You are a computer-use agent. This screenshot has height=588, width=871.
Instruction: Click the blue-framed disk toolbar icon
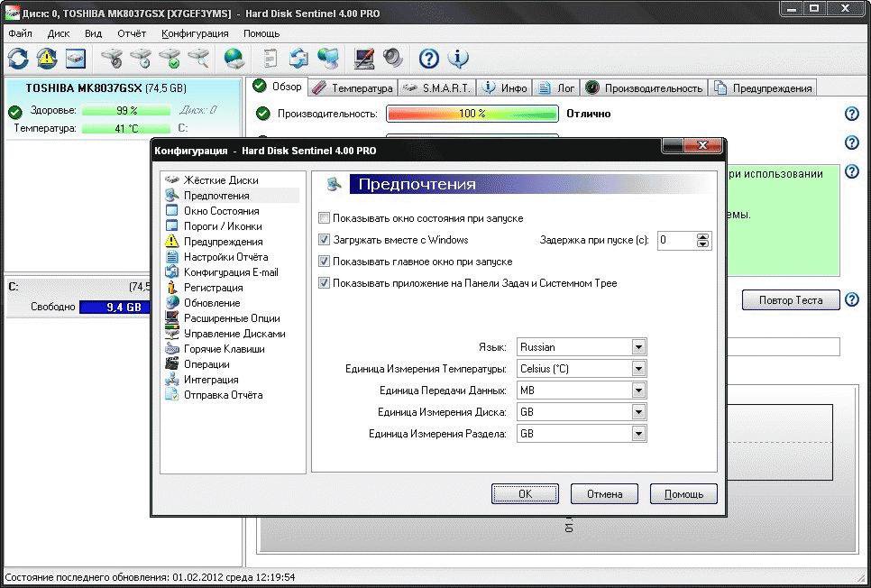[76, 59]
